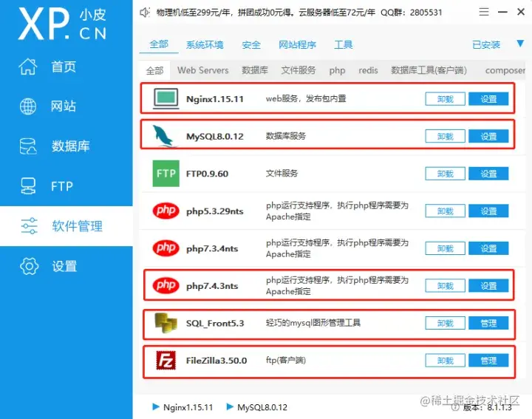Uninstall php7.3.4nts with 卸载
The image size is (532, 419).
(x=445, y=248)
